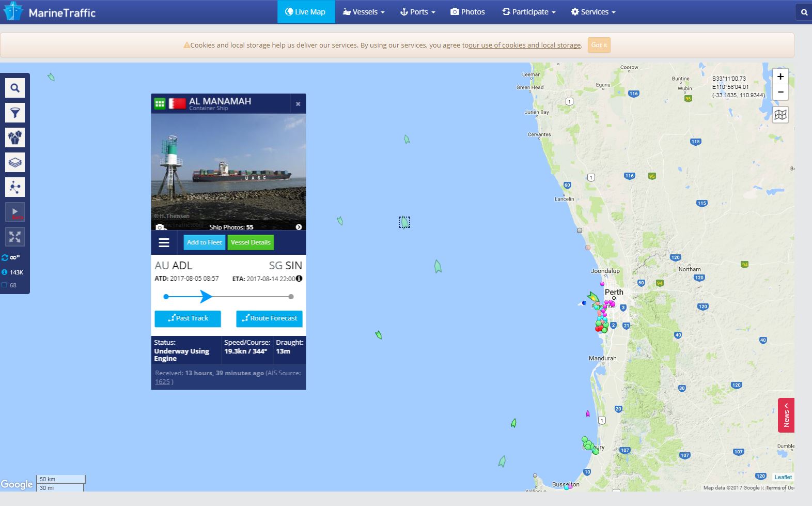Click the Bahrain flag in popup
This screenshot has width=812, height=506.
pos(177,104)
